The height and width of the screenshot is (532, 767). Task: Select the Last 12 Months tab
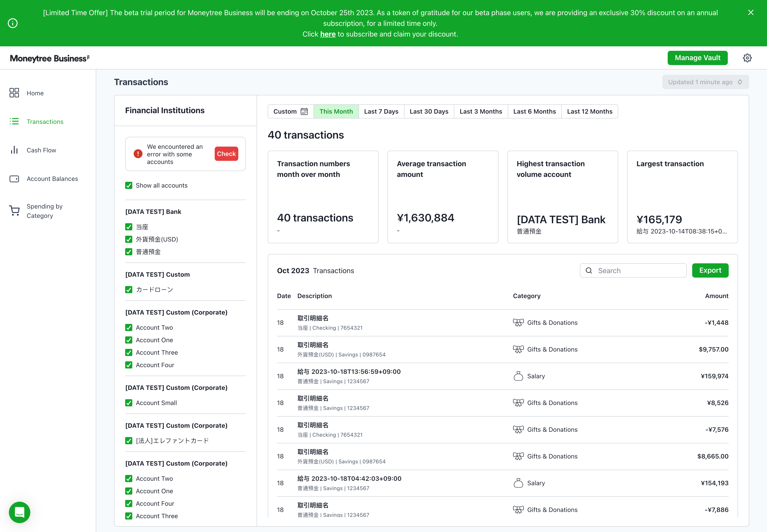[x=590, y=111]
